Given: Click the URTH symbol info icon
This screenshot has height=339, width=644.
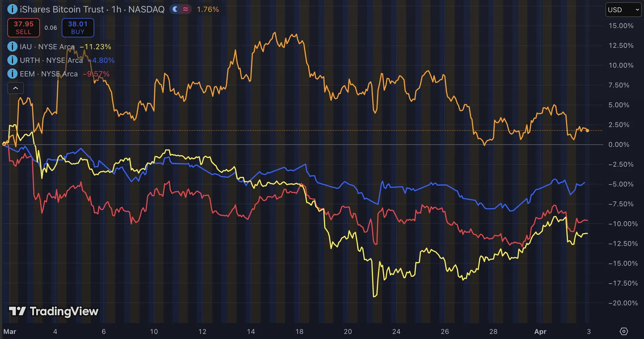Looking at the screenshot, I should point(12,60).
